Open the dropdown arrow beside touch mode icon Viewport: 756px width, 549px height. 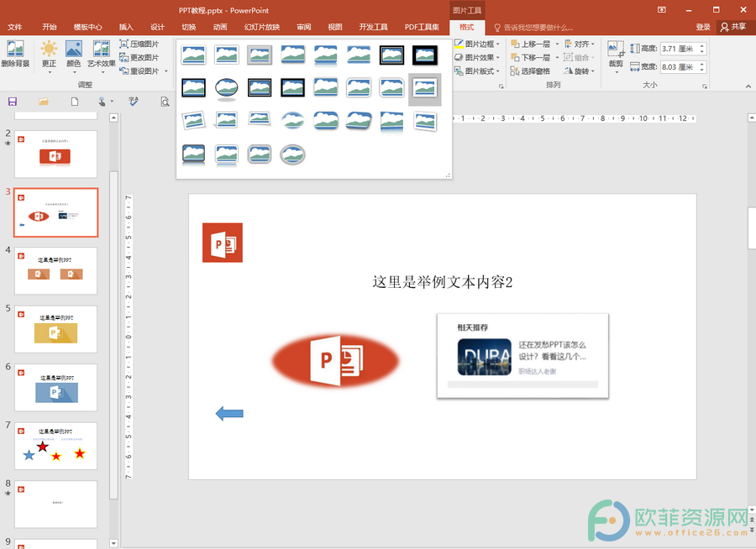click(x=112, y=102)
